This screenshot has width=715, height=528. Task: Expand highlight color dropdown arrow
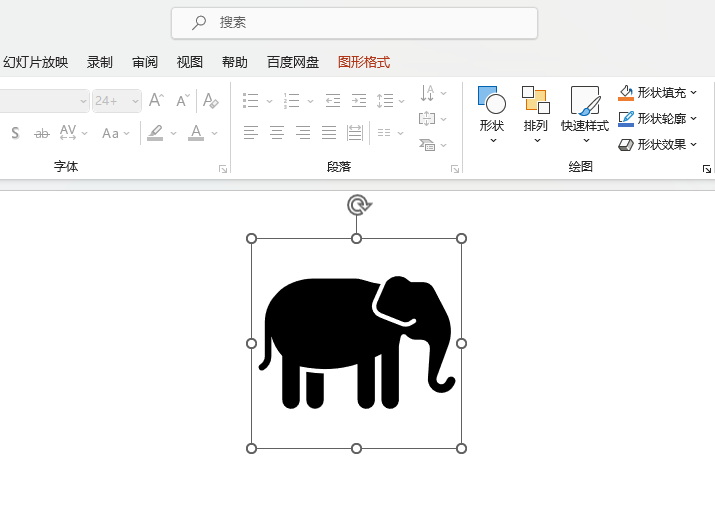[x=173, y=134]
